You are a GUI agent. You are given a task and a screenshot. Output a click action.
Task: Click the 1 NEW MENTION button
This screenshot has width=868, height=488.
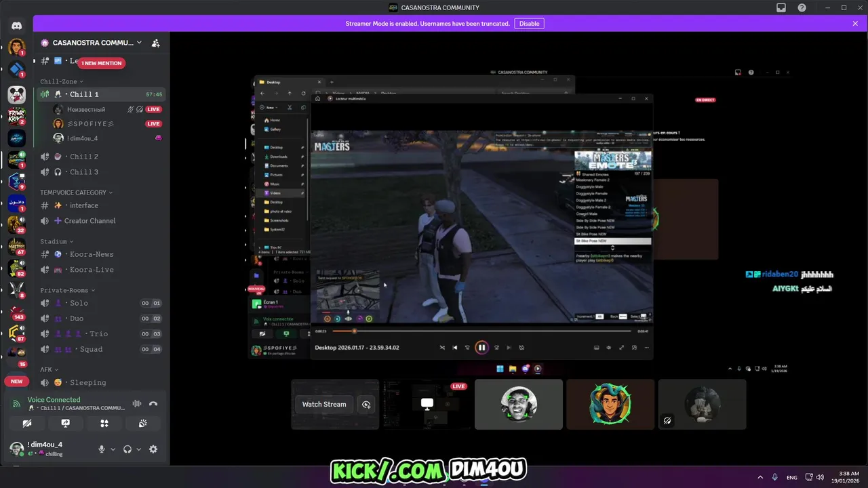(102, 63)
